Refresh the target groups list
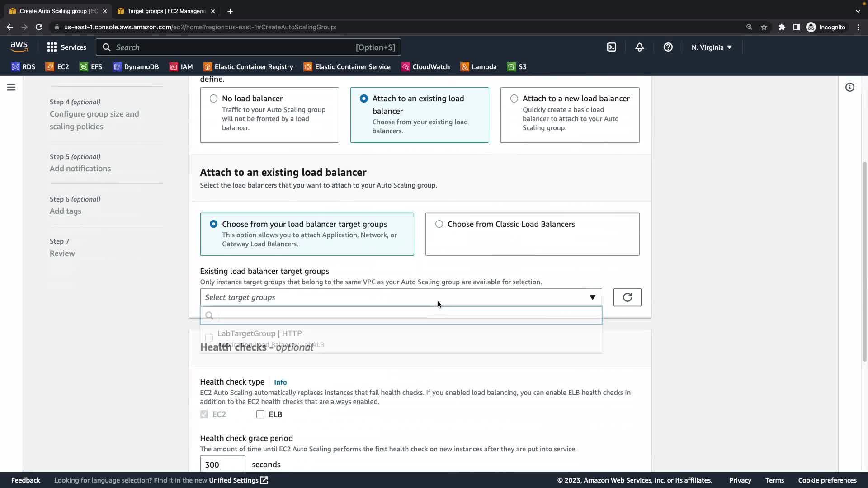The width and height of the screenshot is (868, 488). point(627,297)
